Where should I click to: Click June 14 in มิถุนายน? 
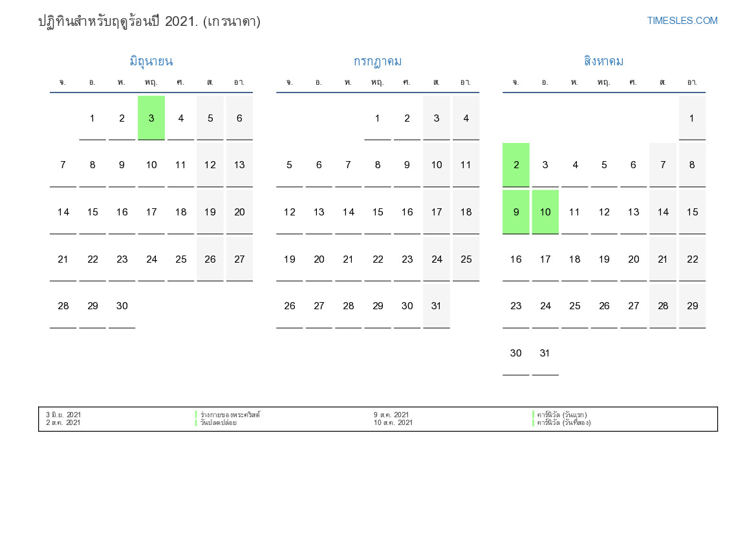63,212
